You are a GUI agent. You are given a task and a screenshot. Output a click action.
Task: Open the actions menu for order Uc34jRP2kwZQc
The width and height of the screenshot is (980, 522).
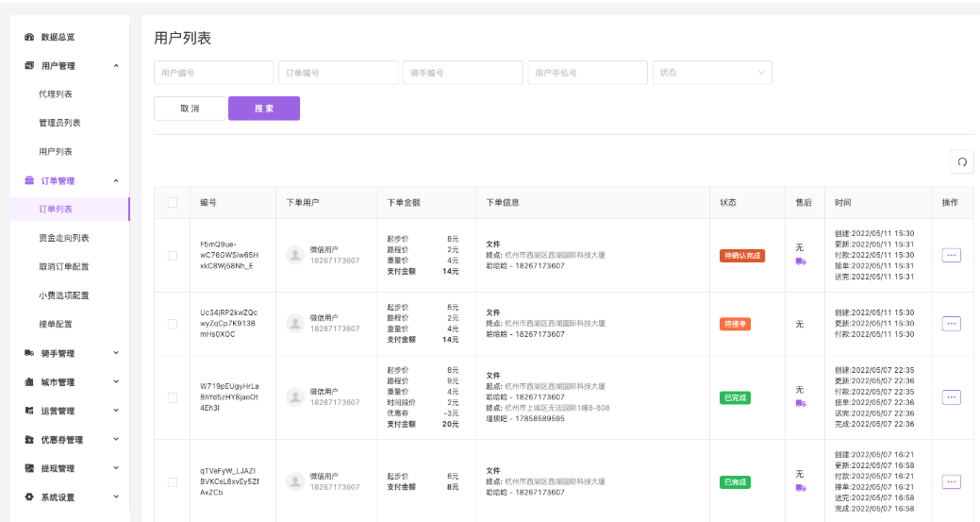[x=952, y=323]
